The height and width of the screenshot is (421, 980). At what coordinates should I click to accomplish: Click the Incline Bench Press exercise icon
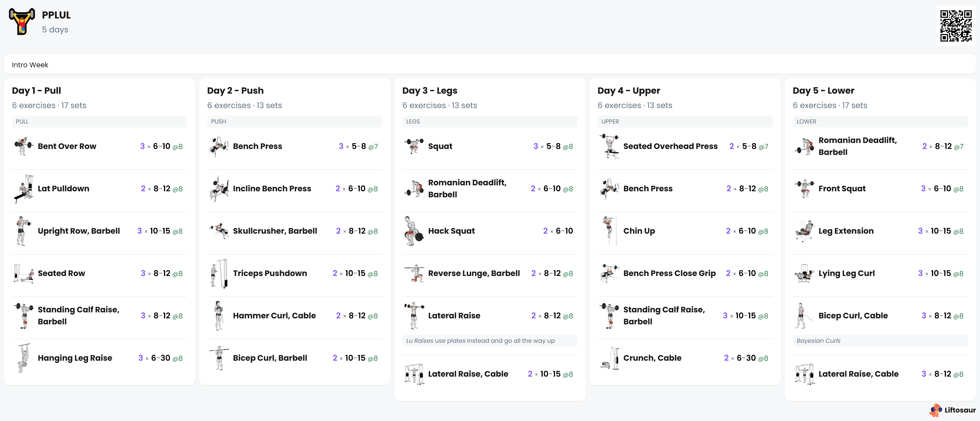[219, 188]
